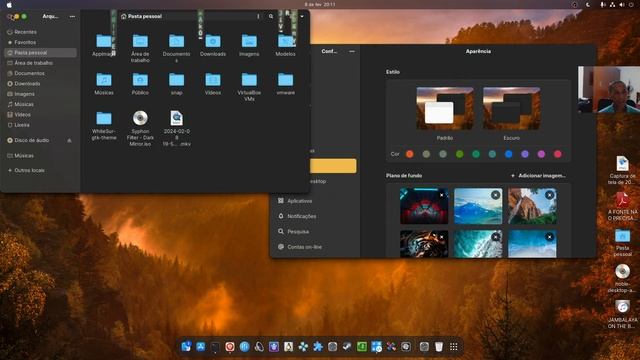This screenshot has width=640, height=360.
Task: Click Adicionar imagem button
Action: coord(538,176)
